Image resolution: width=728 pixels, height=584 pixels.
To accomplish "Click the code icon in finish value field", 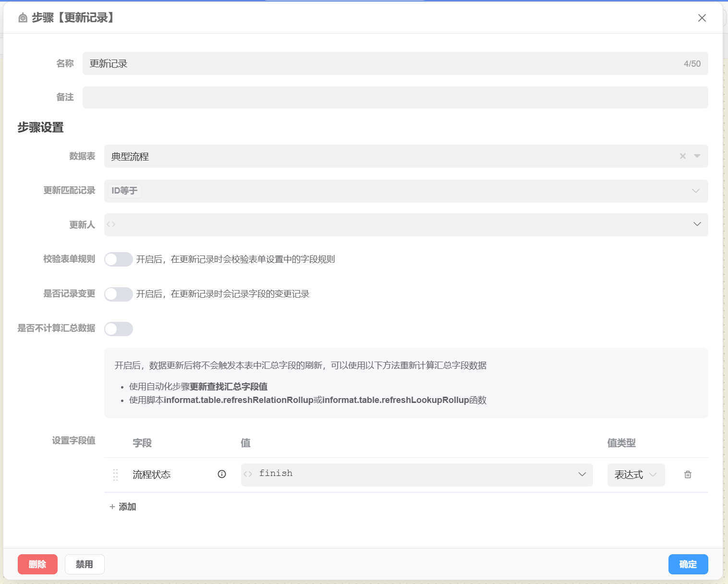I will pos(248,474).
